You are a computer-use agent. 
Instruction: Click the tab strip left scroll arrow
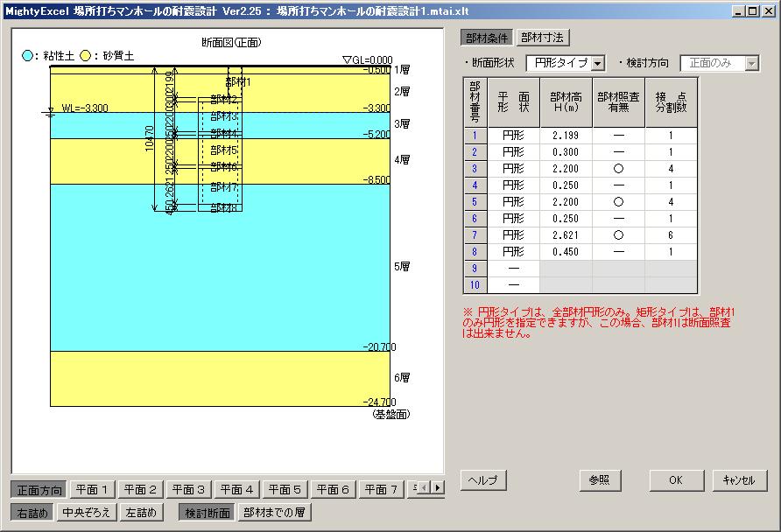(426, 487)
